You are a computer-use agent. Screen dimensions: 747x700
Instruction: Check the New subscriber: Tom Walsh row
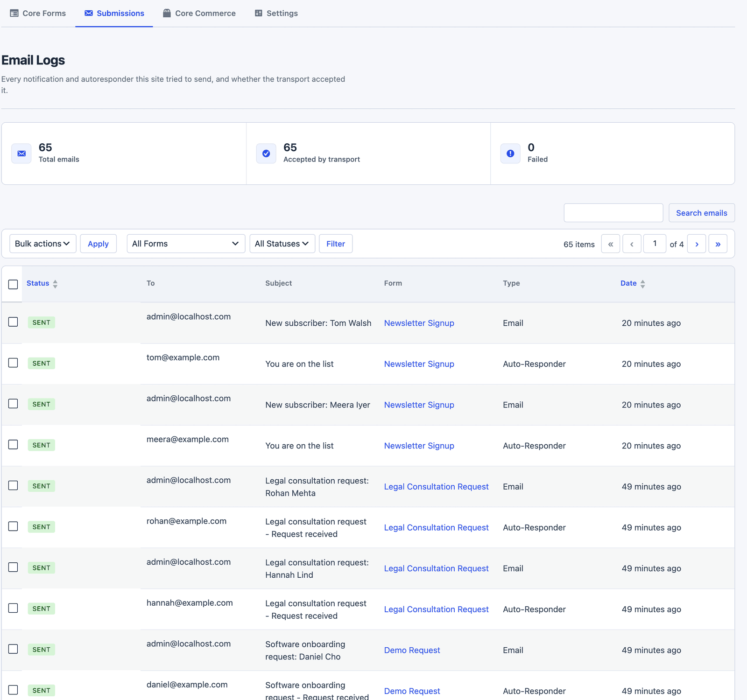[13, 322]
